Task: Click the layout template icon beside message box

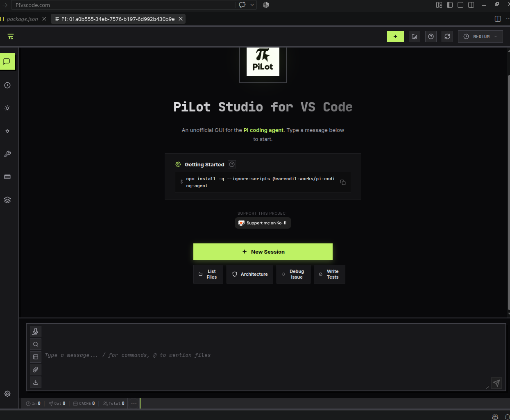Action: pos(36,357)
